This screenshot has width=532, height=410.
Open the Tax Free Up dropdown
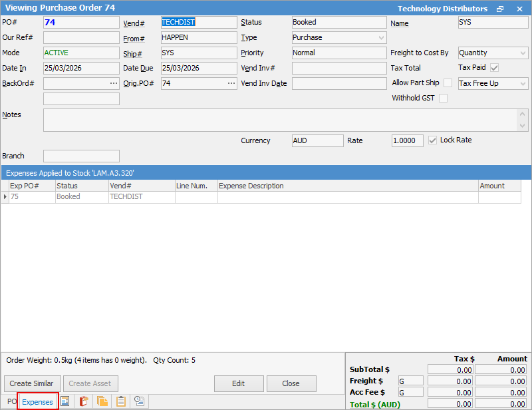click(x=523, y=84)
